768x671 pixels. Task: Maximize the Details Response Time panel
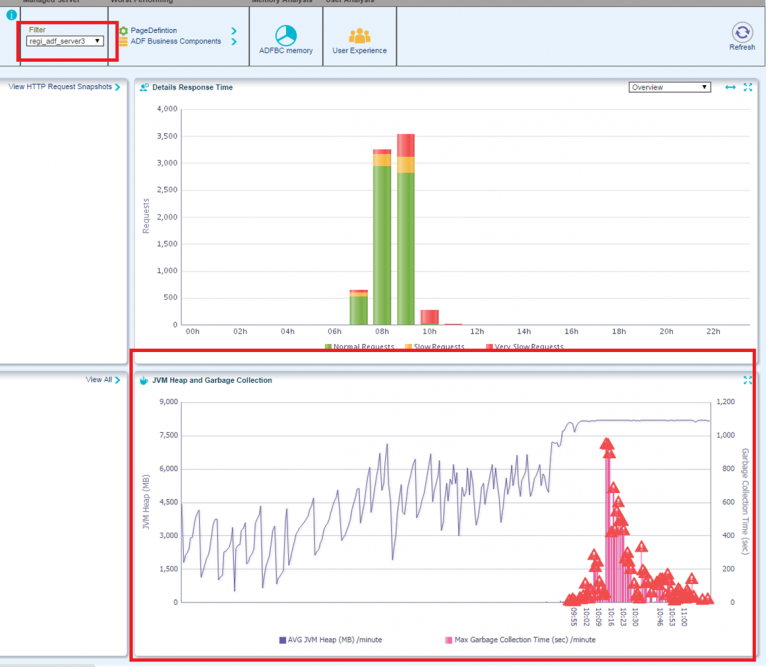coord(747,88)
